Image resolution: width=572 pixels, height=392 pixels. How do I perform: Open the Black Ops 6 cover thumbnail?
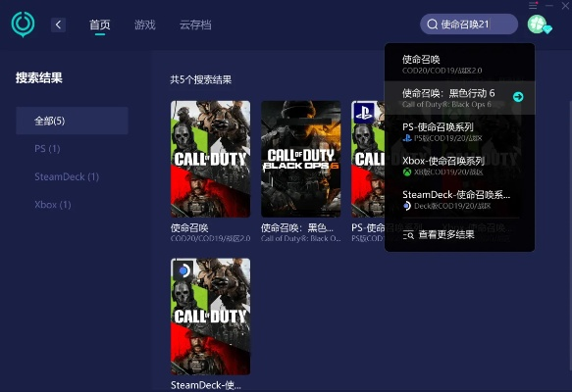301,159
